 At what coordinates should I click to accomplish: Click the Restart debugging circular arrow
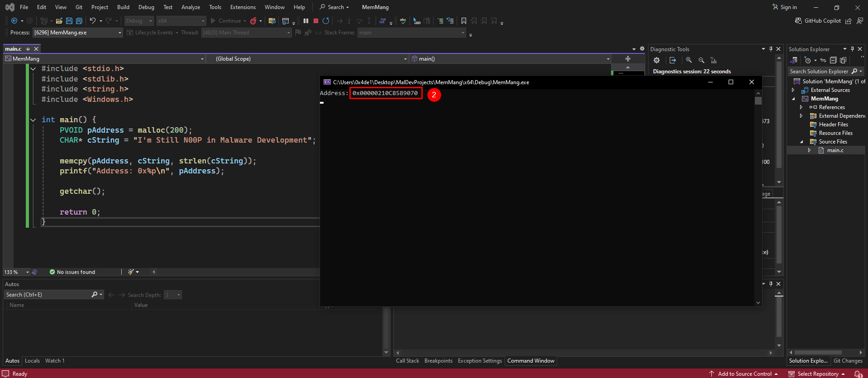pyautogui.click(x=326, y=21)
